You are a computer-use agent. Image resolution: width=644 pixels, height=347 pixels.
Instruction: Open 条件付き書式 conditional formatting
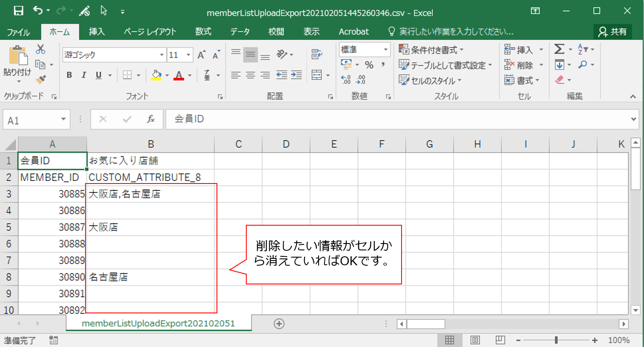click(x=431, y=50)
